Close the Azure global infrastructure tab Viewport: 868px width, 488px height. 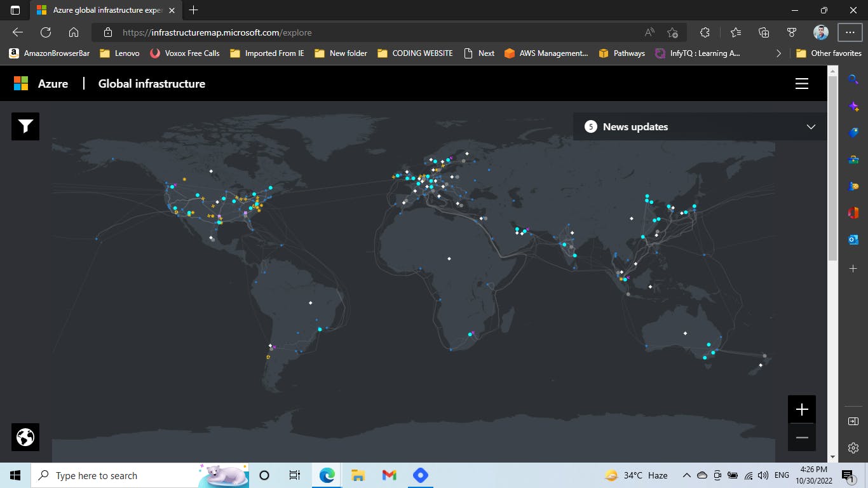coord(172,10)
